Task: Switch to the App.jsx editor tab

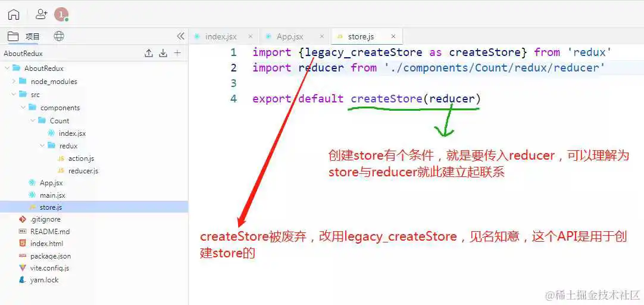Action: tap(290, 36)
